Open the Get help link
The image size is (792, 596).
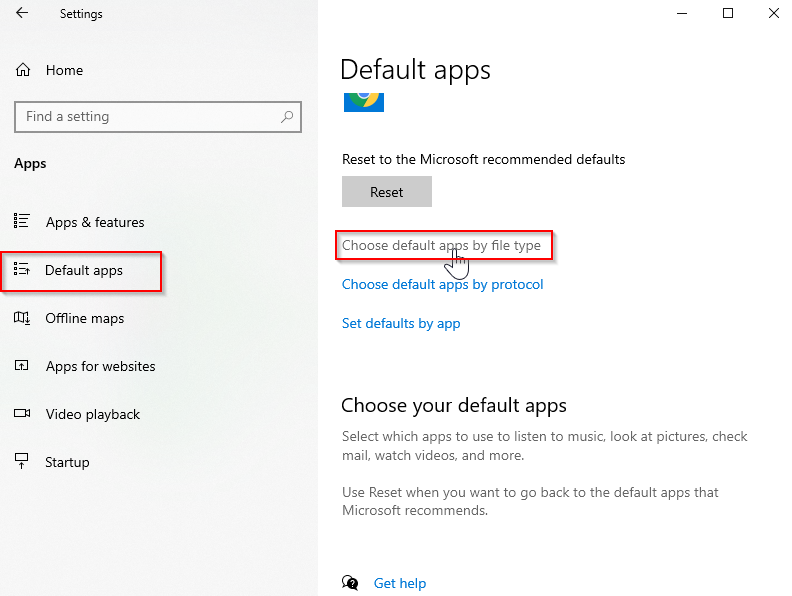(400, 583)
